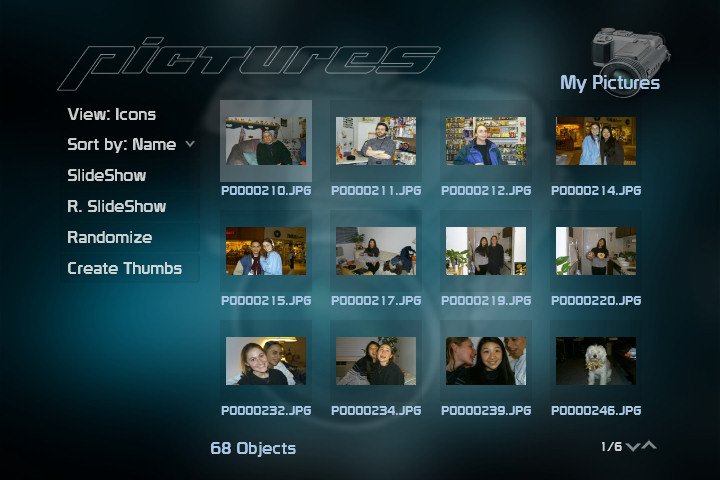The height and width of the screenshot is (480, 720).
Task: Click the 68 Objects count text
Action: pyautogui.click(x=253, y=449)
